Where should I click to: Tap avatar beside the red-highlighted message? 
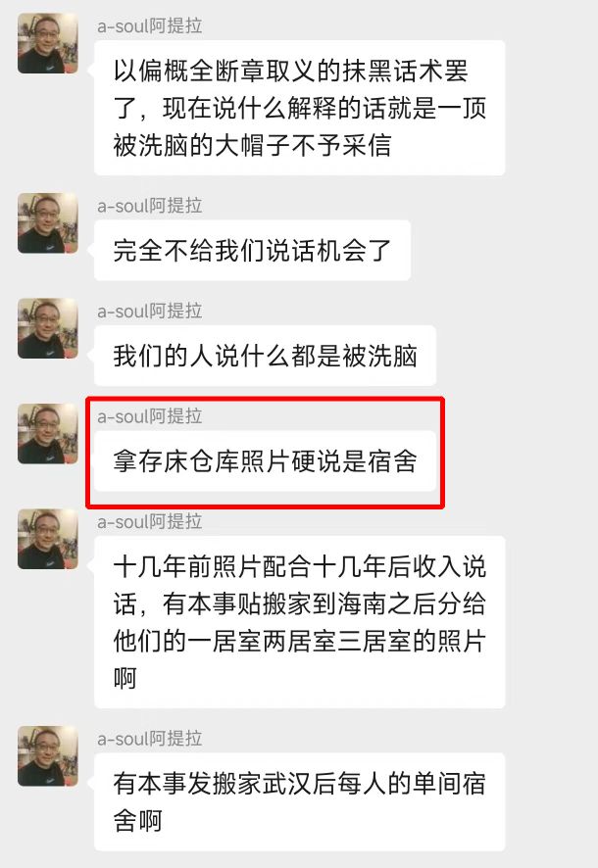point(48,433)
